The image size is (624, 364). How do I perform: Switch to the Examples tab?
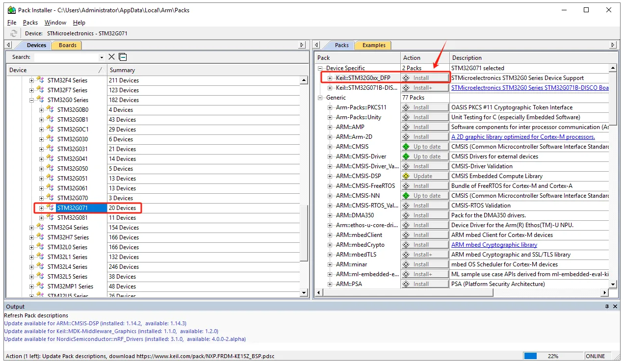coord(374,45)
